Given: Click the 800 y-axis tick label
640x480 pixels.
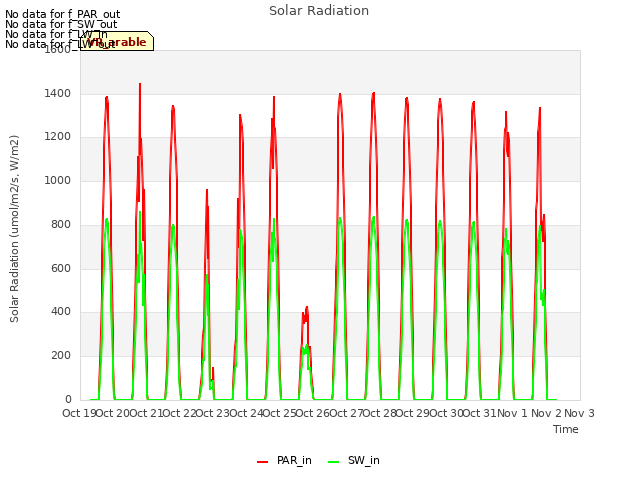Looking at the screenshot, I should (x=61, y=224).
